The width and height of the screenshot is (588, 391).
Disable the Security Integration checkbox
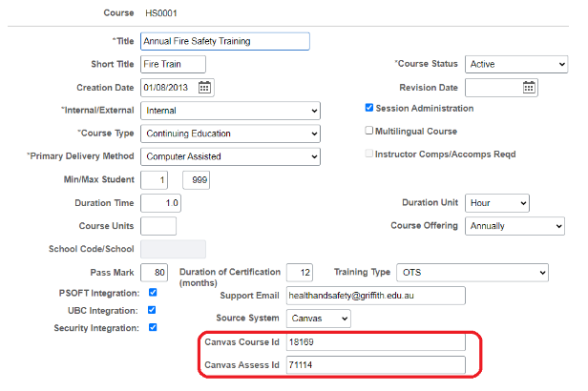153,328
